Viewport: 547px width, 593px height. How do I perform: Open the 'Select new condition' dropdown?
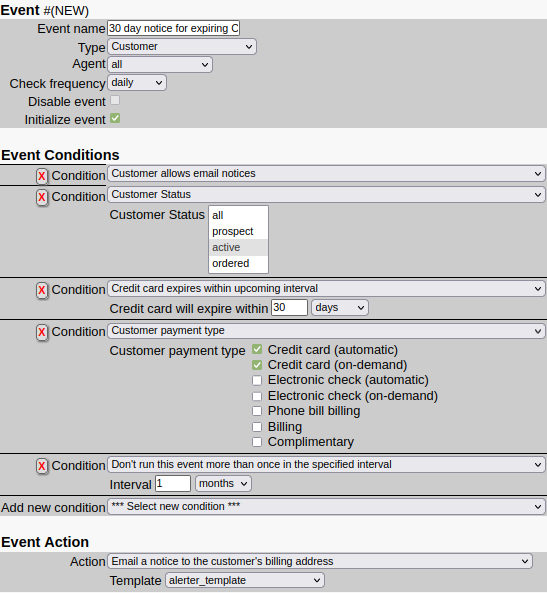326,506
